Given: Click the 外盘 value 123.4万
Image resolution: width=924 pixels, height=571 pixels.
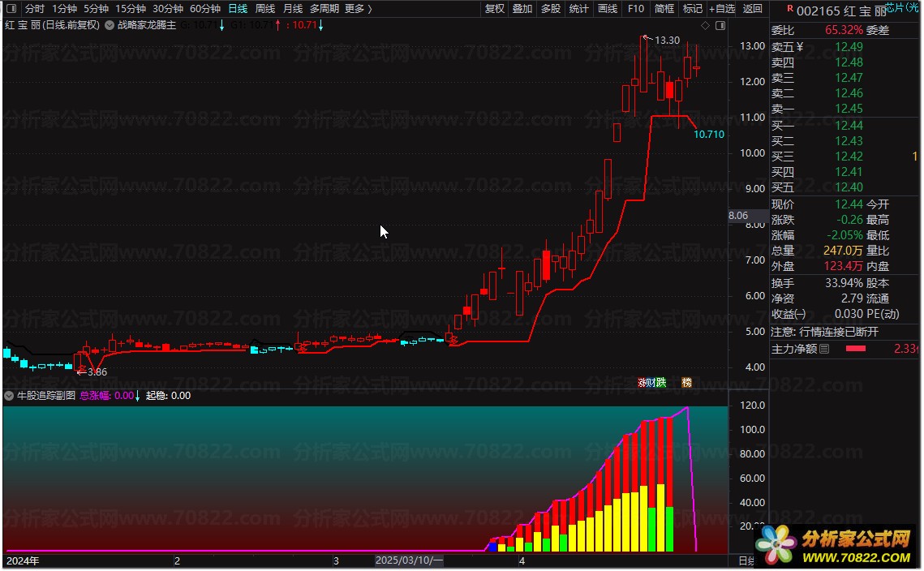Looking at the screenshot, I should pos(843,266).
